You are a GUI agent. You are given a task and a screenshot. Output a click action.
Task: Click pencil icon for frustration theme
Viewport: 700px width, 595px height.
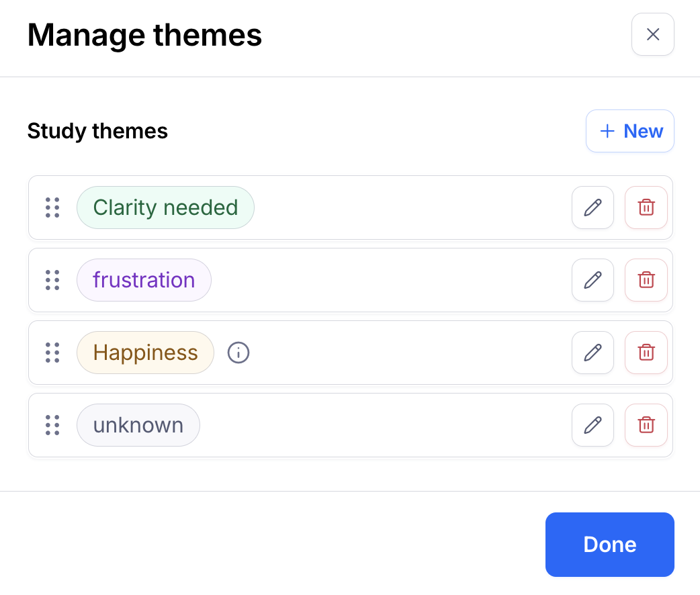(593, 280)
